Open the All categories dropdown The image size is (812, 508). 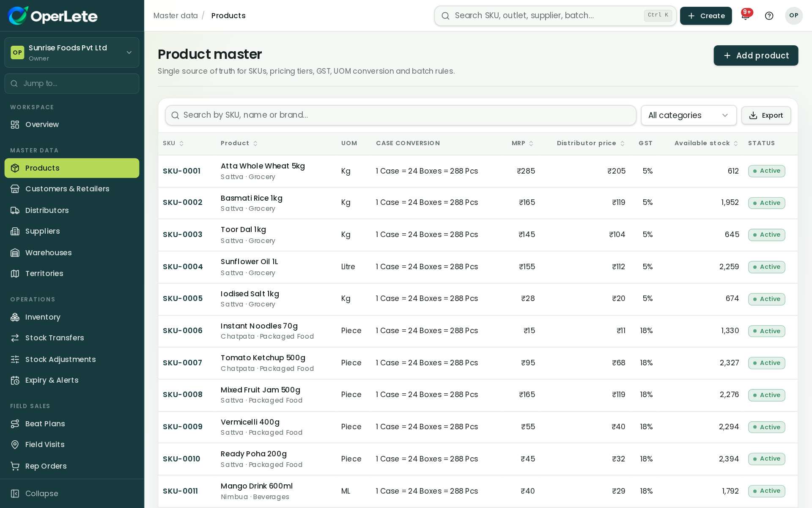point(689,115)
